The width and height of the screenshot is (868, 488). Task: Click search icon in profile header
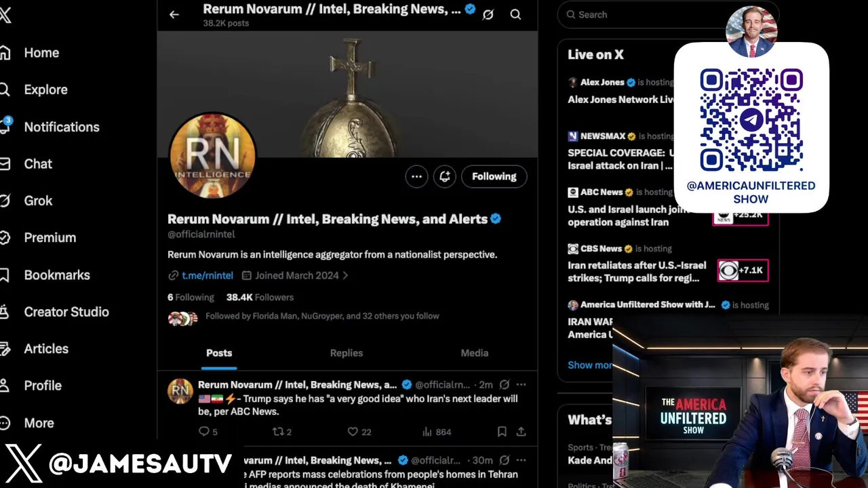[515, 14]
